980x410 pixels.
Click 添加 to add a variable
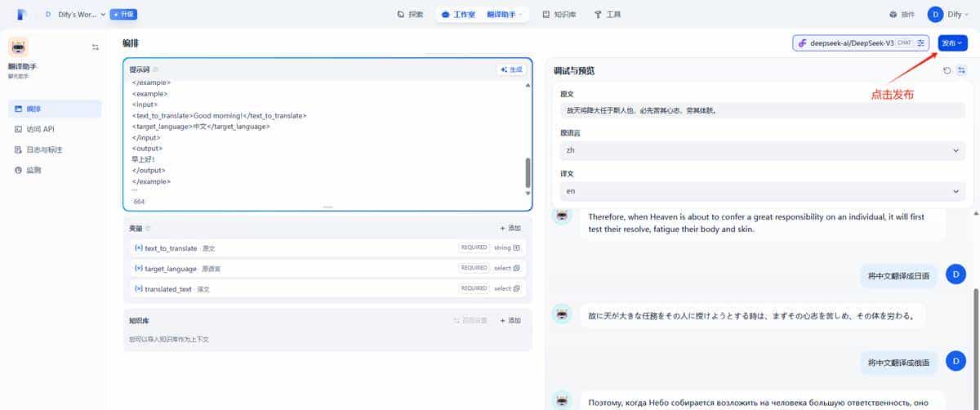click(510, 229)
